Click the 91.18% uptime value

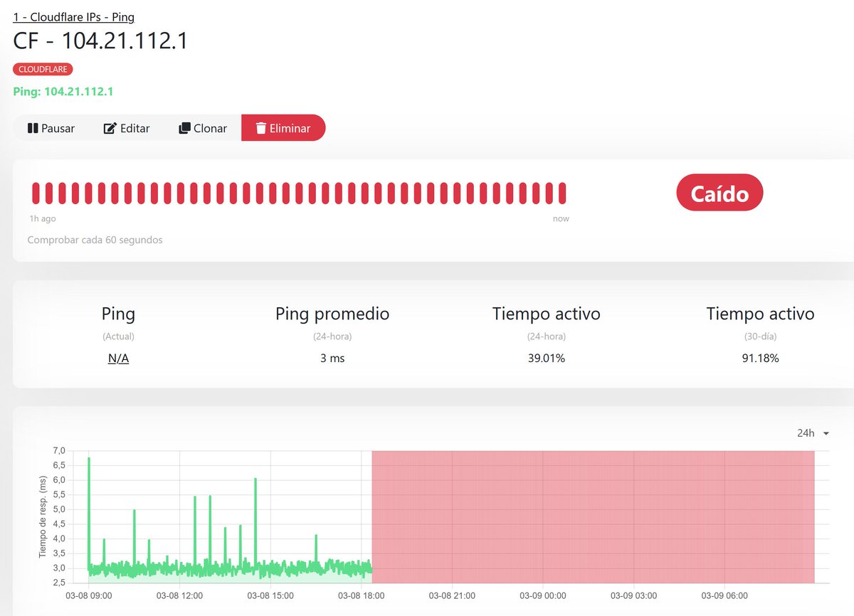(x=760, y=359)
